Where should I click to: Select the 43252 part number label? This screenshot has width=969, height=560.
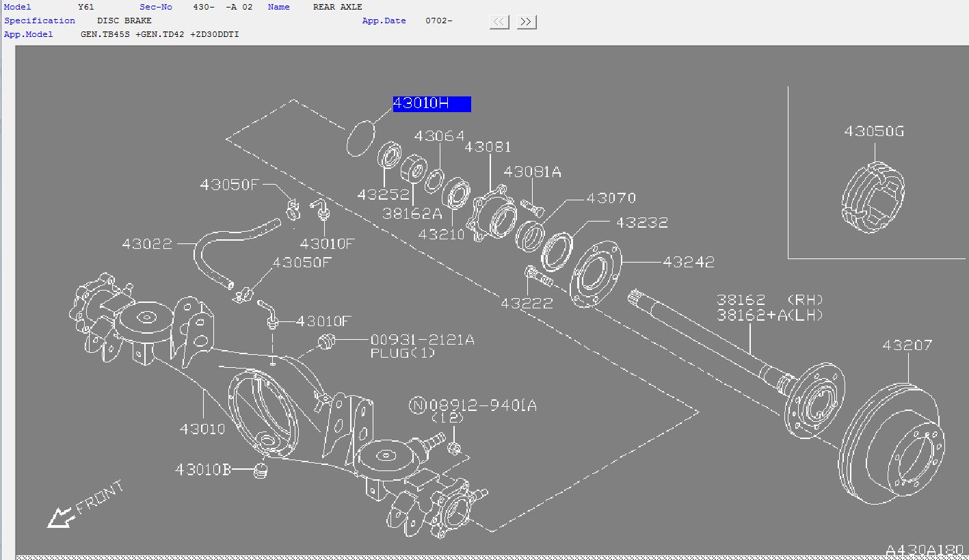[x=384, y=195]
